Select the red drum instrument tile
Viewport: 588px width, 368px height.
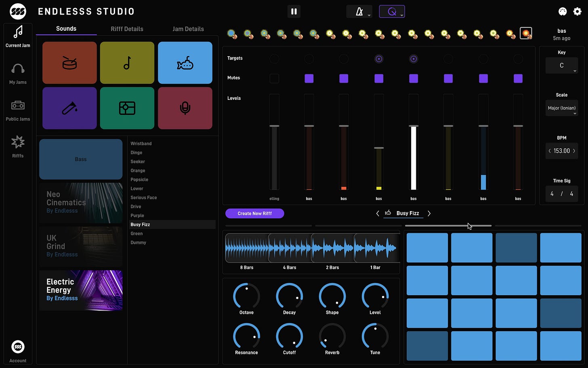[x=69, y=63]
